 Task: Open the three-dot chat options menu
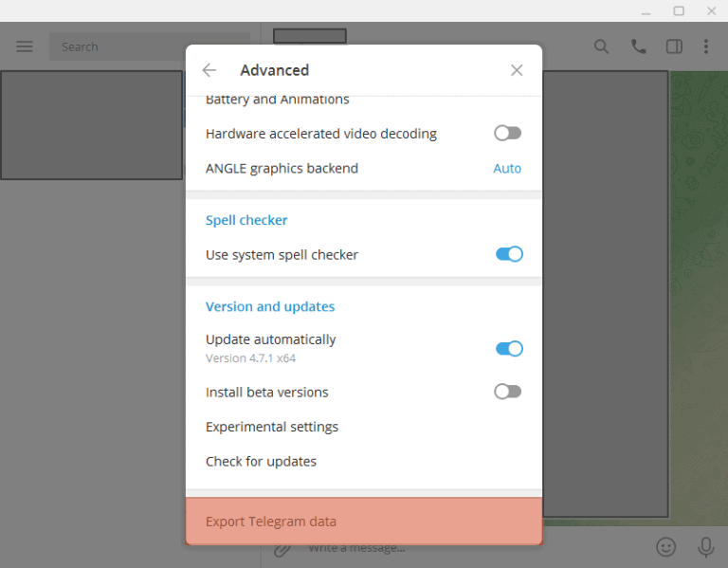[x=706, y=46]
